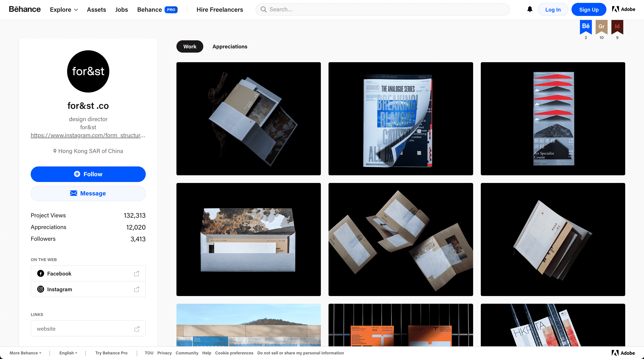
Task: Click the Hire Freelancers link
Action: [219, 9]
